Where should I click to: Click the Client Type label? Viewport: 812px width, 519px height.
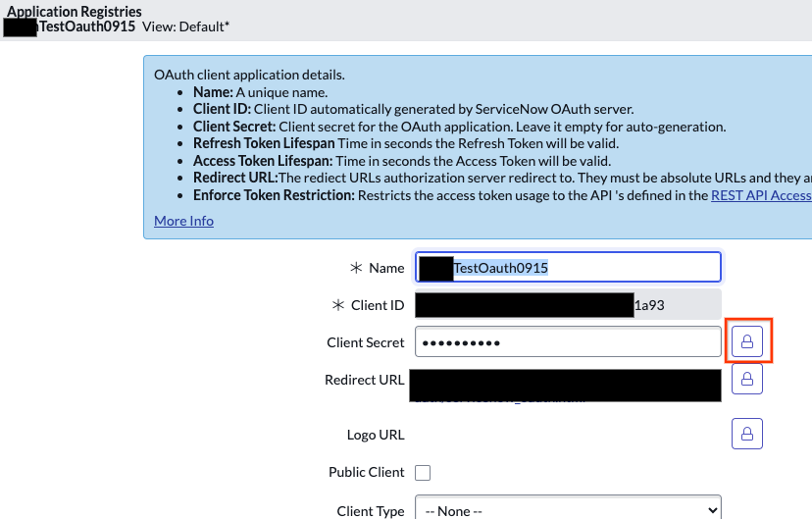370,510
